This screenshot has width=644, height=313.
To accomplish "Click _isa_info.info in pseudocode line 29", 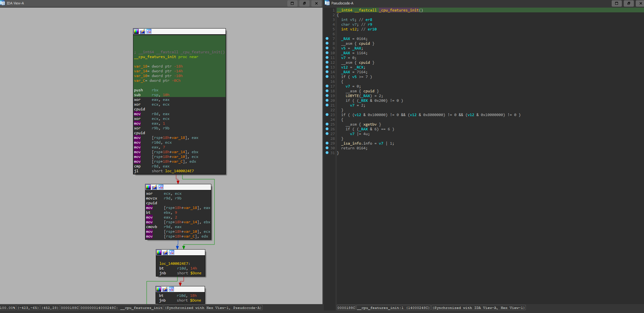I will coord(356,143).
